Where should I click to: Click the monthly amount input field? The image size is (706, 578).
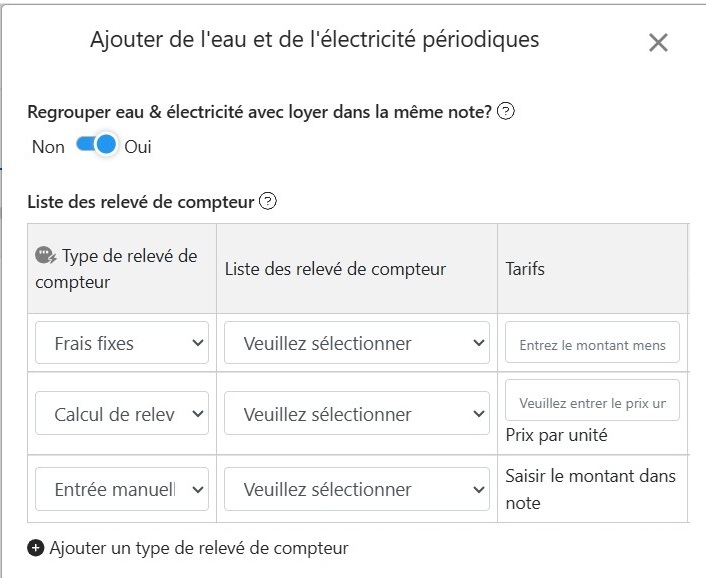pyautogui.click(x=592, y=344)
